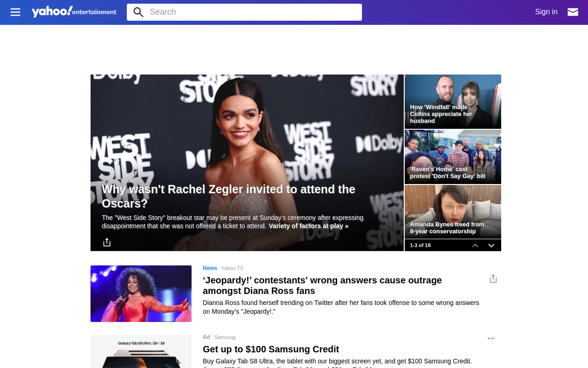This screenshot has height=368, width=588.
Task: Share the Rachel Zegler story
Action: [107, 242]
